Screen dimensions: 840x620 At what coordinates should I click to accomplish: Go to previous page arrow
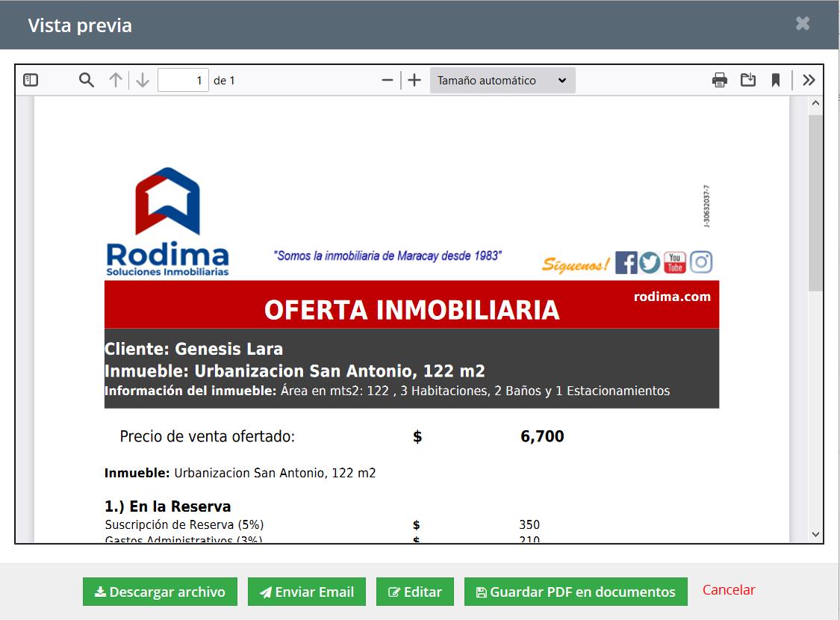pyautogui.click(x=115, y=80)
